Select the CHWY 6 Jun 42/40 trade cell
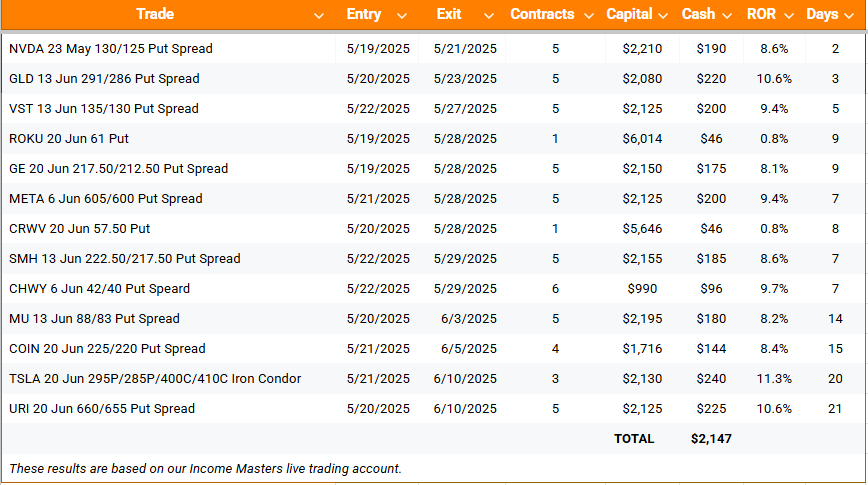Screen dimensions: 868x485 pos(168,288)
